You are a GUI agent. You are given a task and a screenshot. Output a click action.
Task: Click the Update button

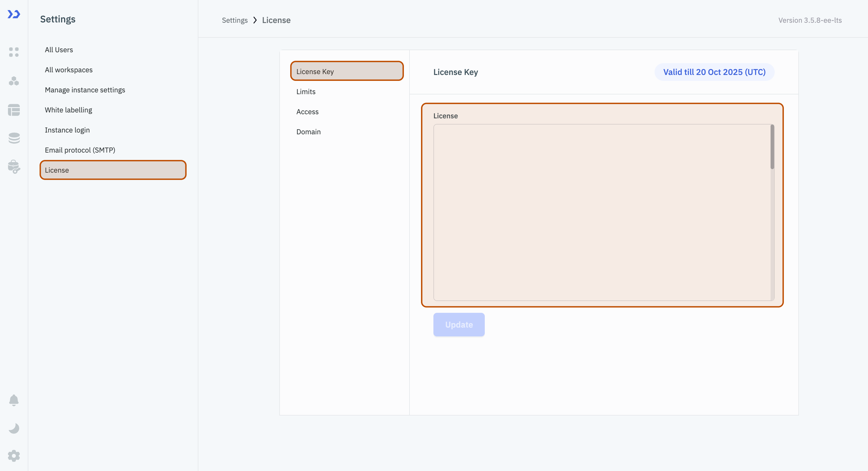click(459, 324)
